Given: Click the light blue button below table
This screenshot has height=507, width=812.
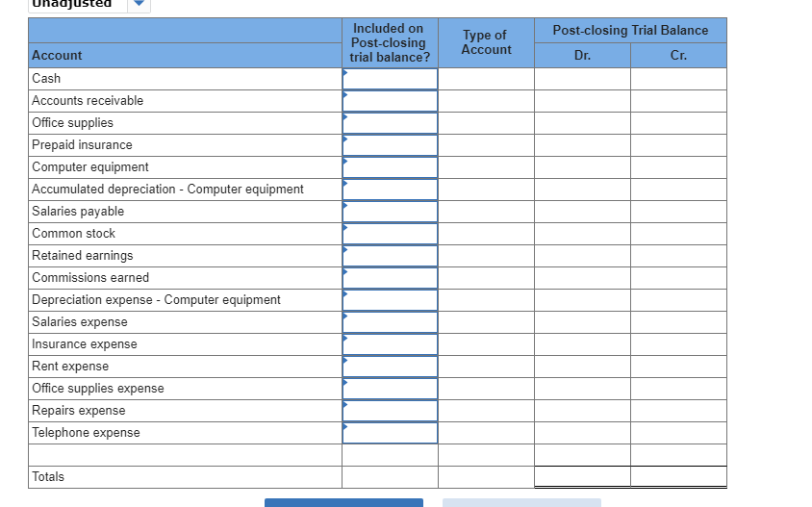Looking at the screenshot, I should (x=522, y=503).
